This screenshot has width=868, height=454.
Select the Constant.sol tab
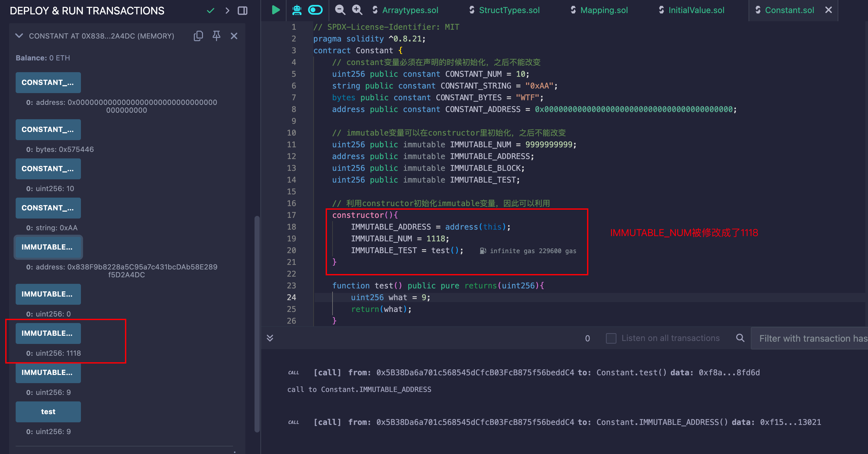coord(789,10)
